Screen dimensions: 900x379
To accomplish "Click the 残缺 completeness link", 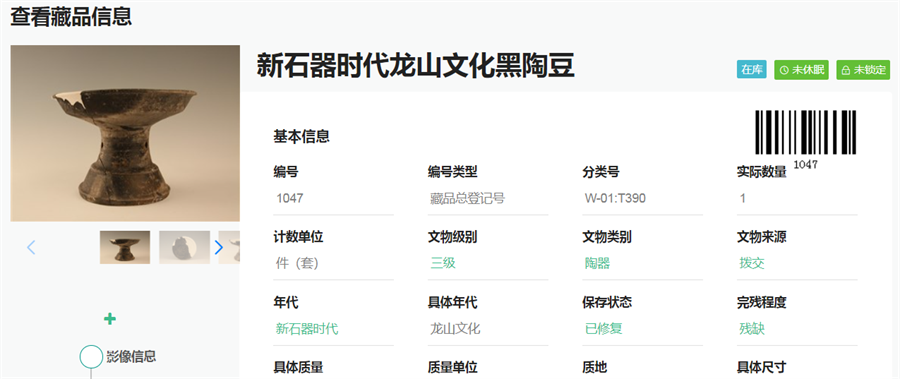I will point(752,329).
